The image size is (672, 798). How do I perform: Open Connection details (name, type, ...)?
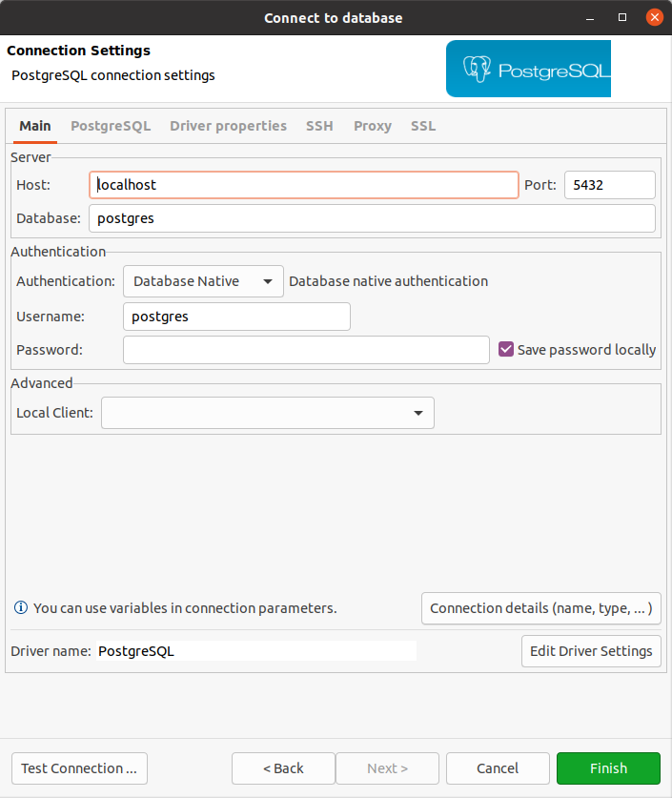pyautogui.click(x=541, y=608)
